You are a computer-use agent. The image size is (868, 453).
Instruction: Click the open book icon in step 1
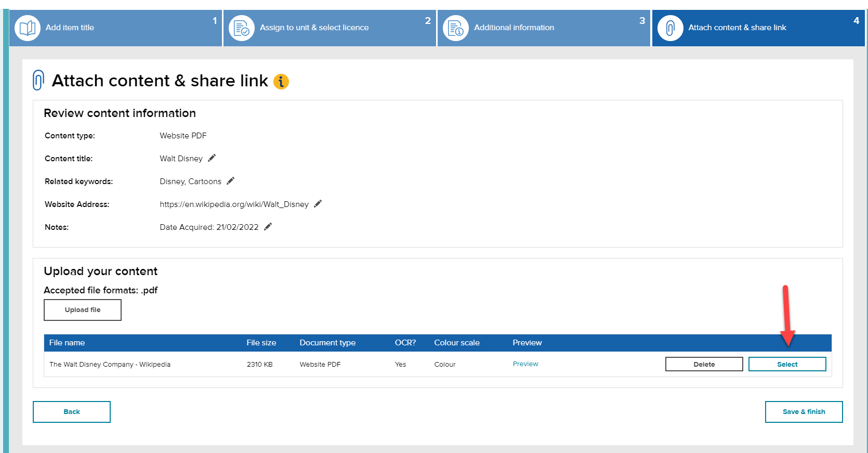pos(28,28)
